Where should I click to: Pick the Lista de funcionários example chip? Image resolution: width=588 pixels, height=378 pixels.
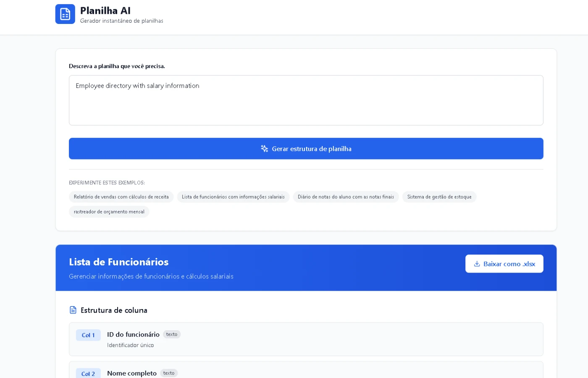click(x=233, y=197)
